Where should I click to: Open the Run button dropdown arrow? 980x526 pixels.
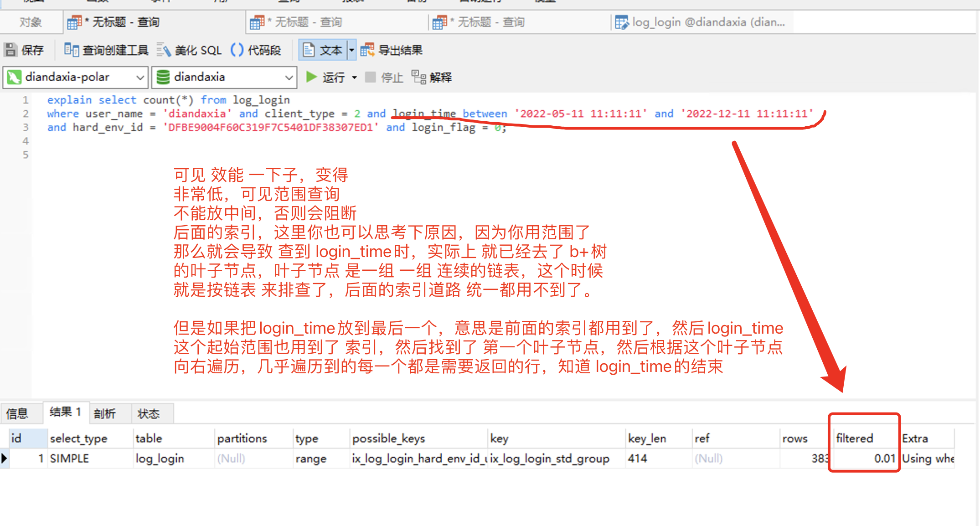pyautogui.click(x=354, y=77)
